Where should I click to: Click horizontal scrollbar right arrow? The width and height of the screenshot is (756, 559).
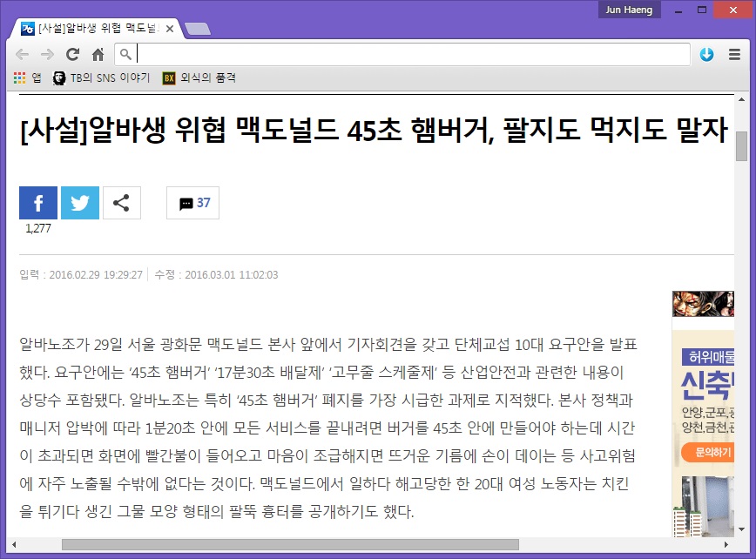click(726, 544)
